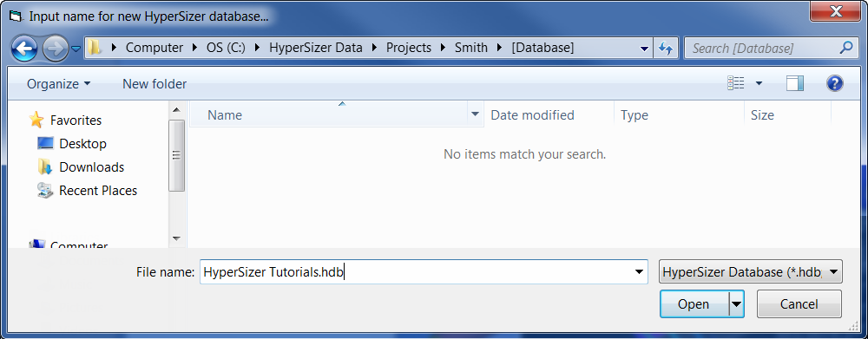Click the folder icon in address bar

pyautogui.click(x=95, y=48)
